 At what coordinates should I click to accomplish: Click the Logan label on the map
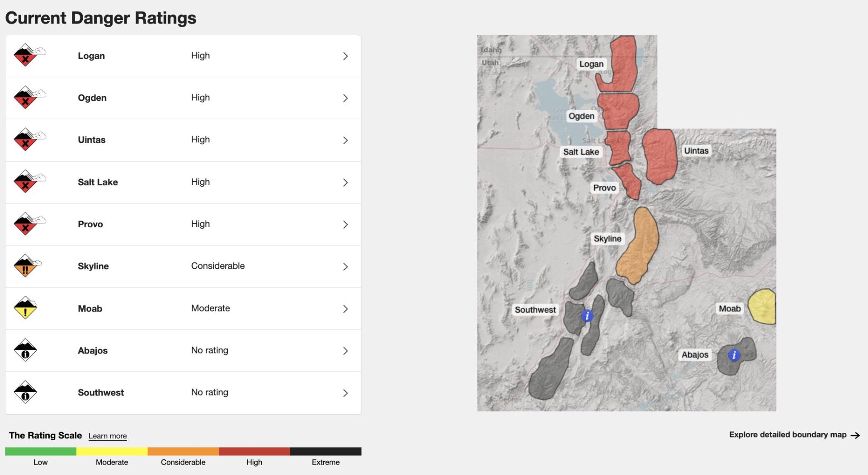tap(591, 64)
